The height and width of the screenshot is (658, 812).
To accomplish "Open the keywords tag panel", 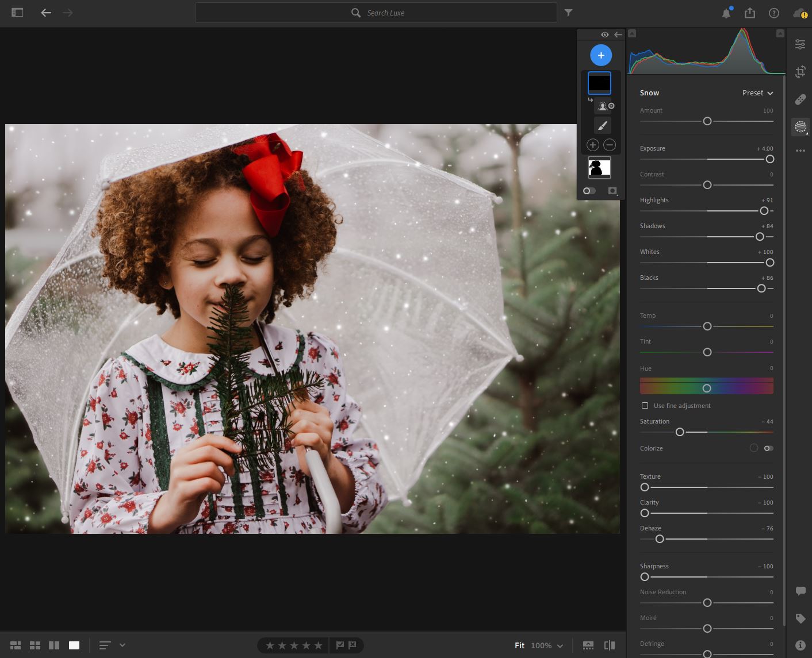I will pos(800,618).
